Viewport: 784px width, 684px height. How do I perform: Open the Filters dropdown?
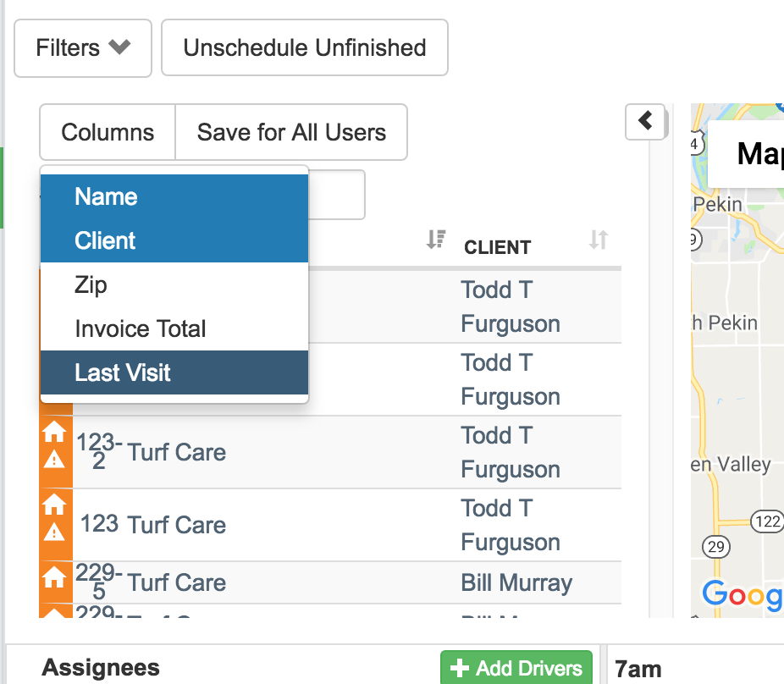point(83,48)
